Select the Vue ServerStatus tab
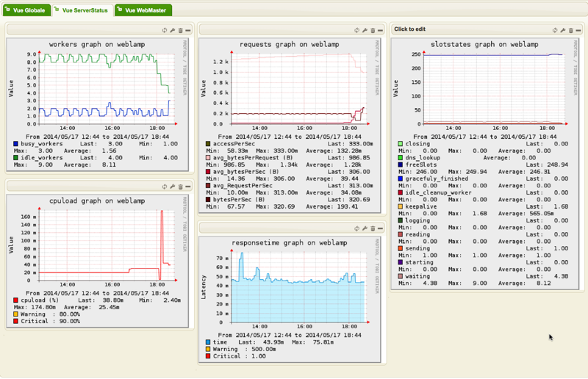The width and height of the screenshot is (588, 379). point(85,11)
